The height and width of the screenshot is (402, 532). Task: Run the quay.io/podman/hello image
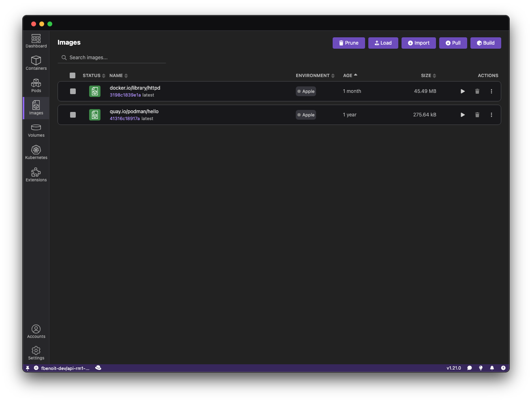[x=462, y=115]
